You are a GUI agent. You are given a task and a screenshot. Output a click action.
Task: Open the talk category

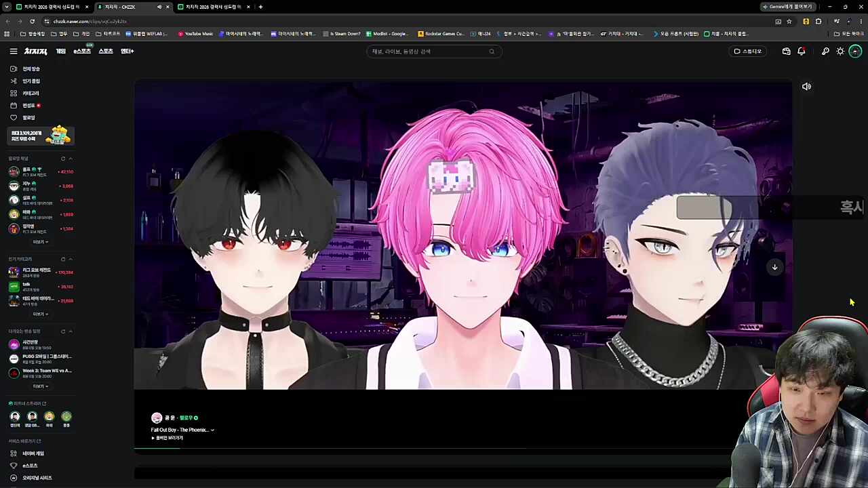(41, 286)
